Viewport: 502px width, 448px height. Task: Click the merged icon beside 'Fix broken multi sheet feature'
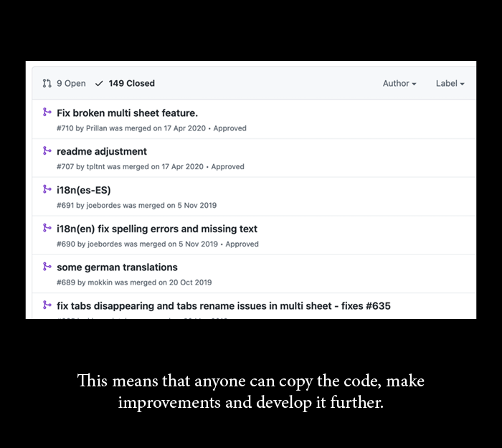47,112
